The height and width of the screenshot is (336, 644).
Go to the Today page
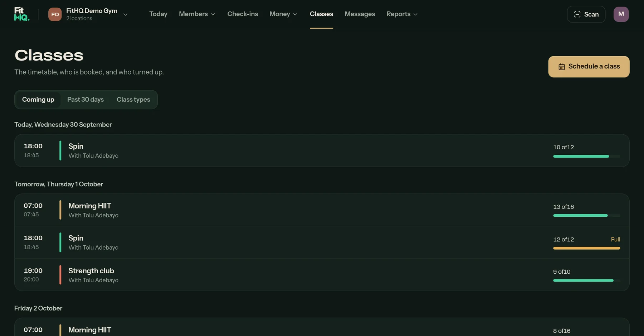tap(158, 14)
